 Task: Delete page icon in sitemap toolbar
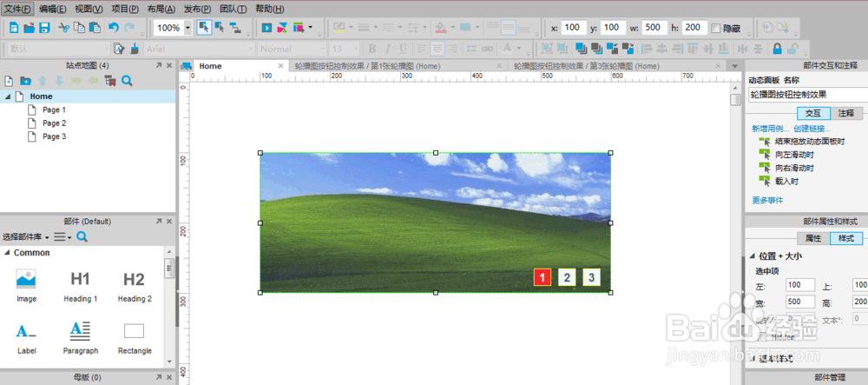coord(110,82)
